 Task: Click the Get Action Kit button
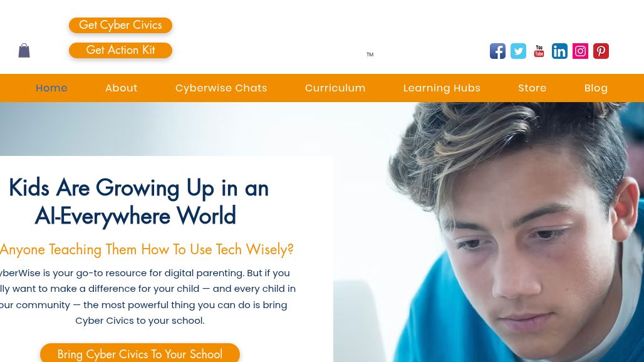pyautogui.click(x=120, y=50)
